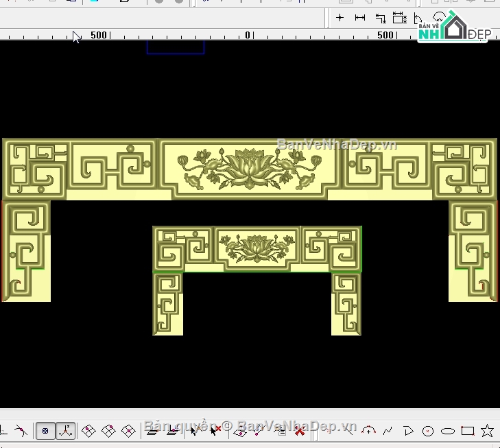The height and width of the screenshot is (448, 500).
Task: Select the small lotus relief panel
Action: coord(257,246)
